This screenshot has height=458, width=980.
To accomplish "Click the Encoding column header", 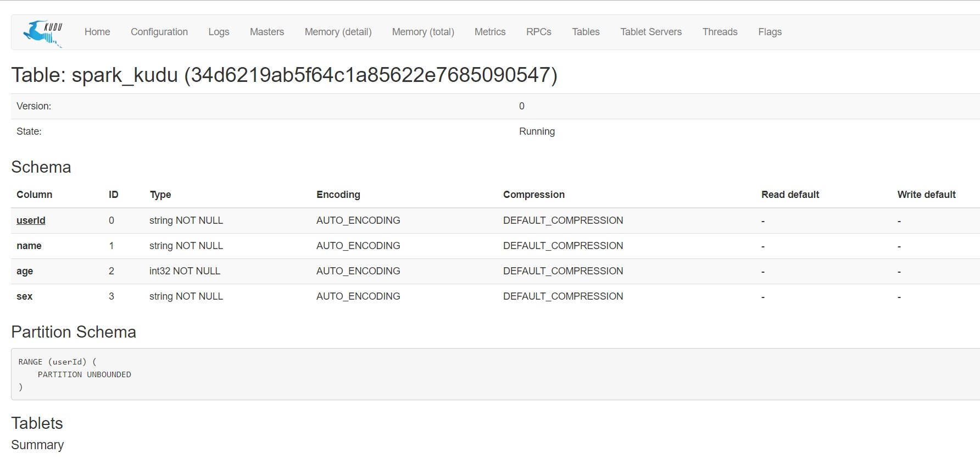I will tap(338, 195).
